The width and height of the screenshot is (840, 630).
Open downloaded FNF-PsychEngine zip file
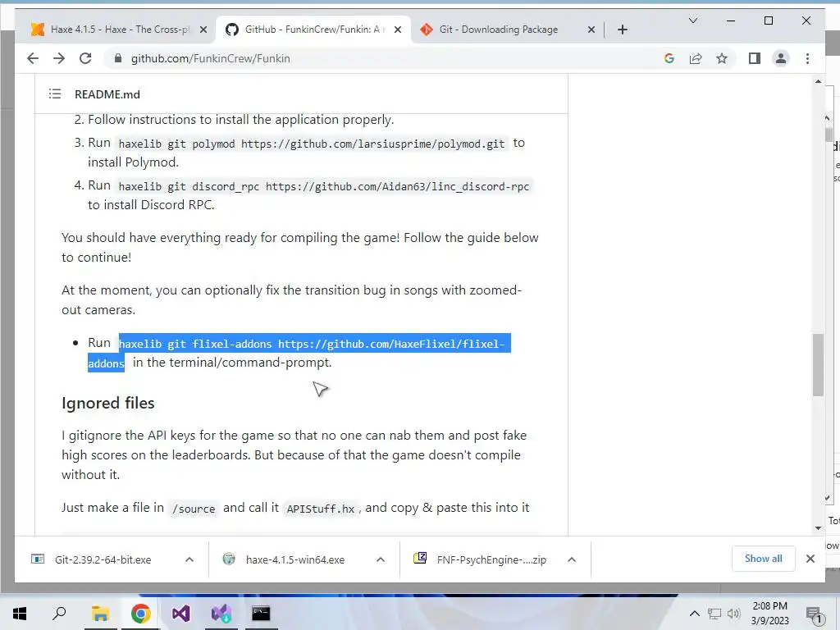[482, 559]
